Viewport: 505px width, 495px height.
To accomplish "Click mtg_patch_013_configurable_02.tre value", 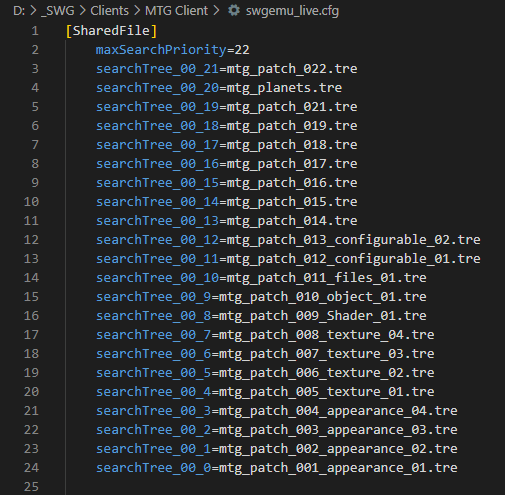I will (354, 240).
